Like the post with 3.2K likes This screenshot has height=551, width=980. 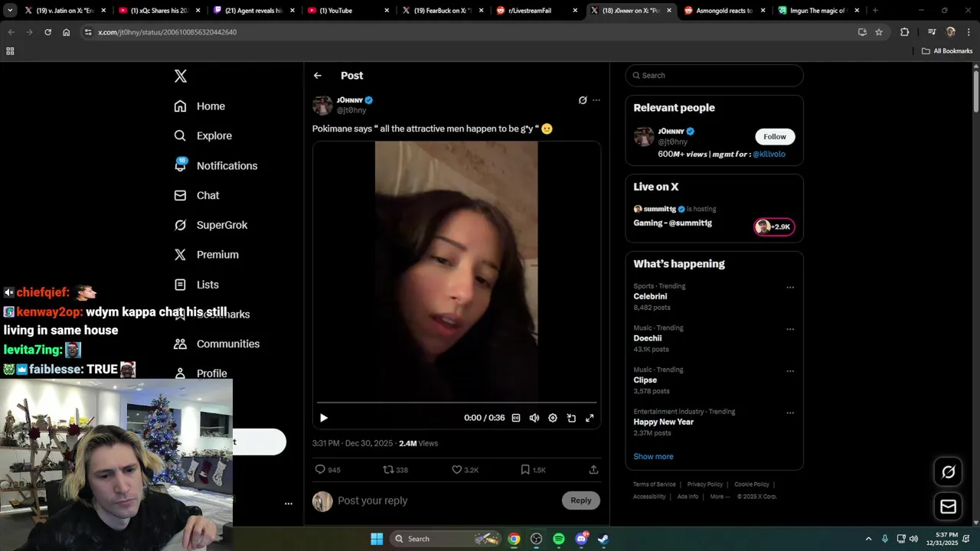tap(465, 470)
